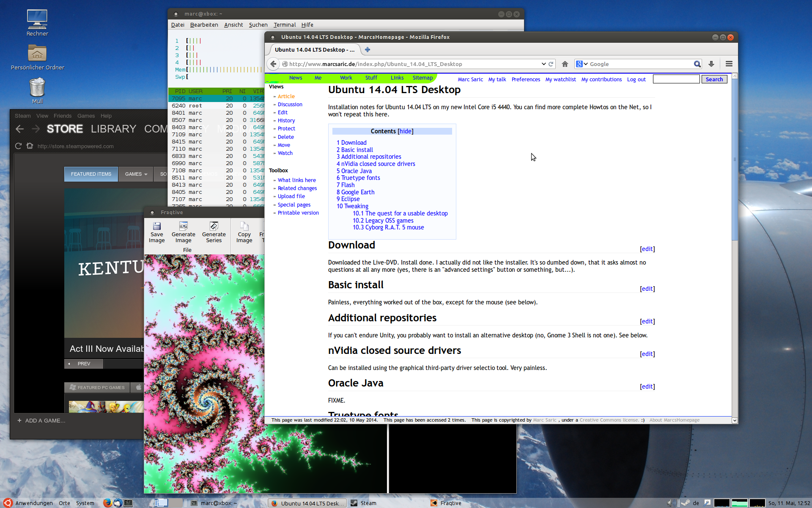Click Firefox home button

(x=565, y=64)
